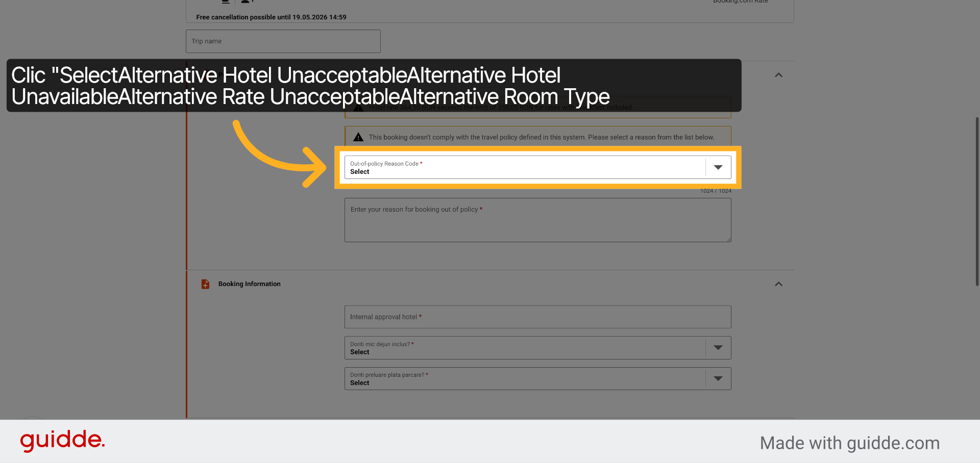980x463 pixels.
Task: Open the Doriti preluare plata parcare dropdown
Action: coord(537,379)
